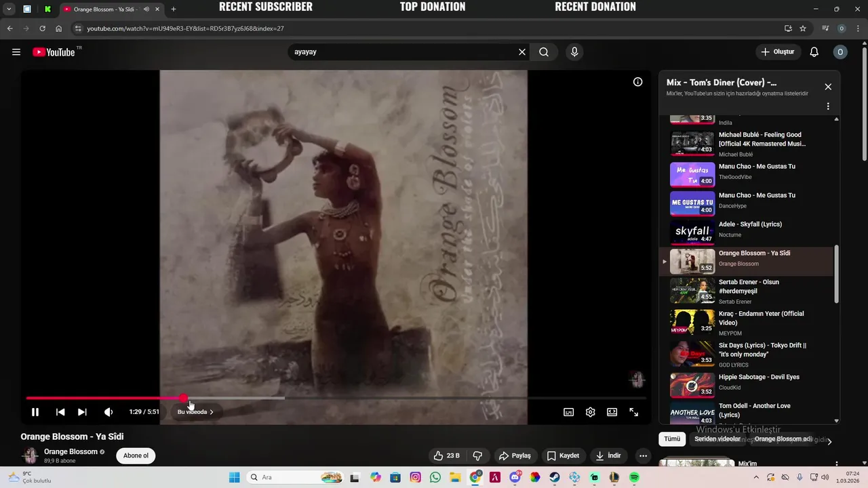Open the YouTube guide hamburger menu
Screen dimensions: 868x488
coord(16,52)
